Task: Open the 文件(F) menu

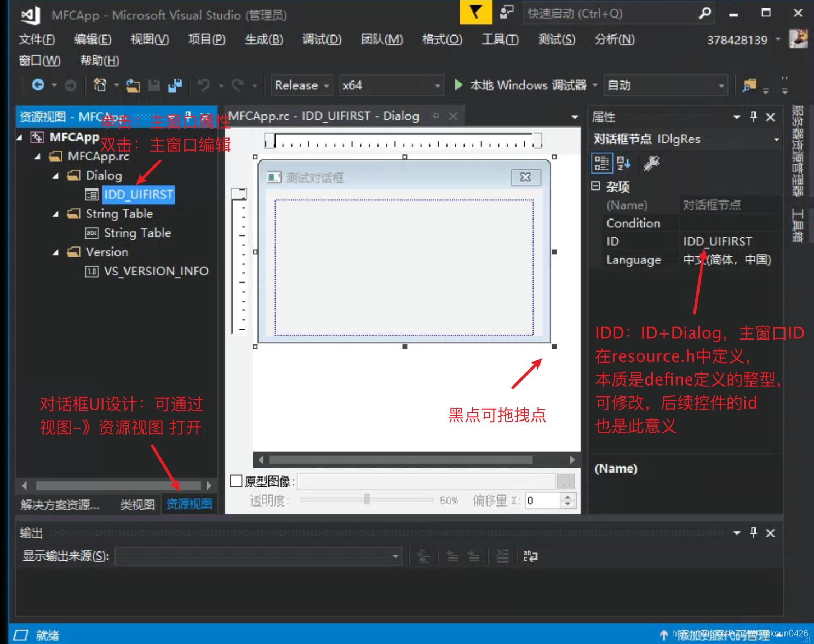Action: 37,39
